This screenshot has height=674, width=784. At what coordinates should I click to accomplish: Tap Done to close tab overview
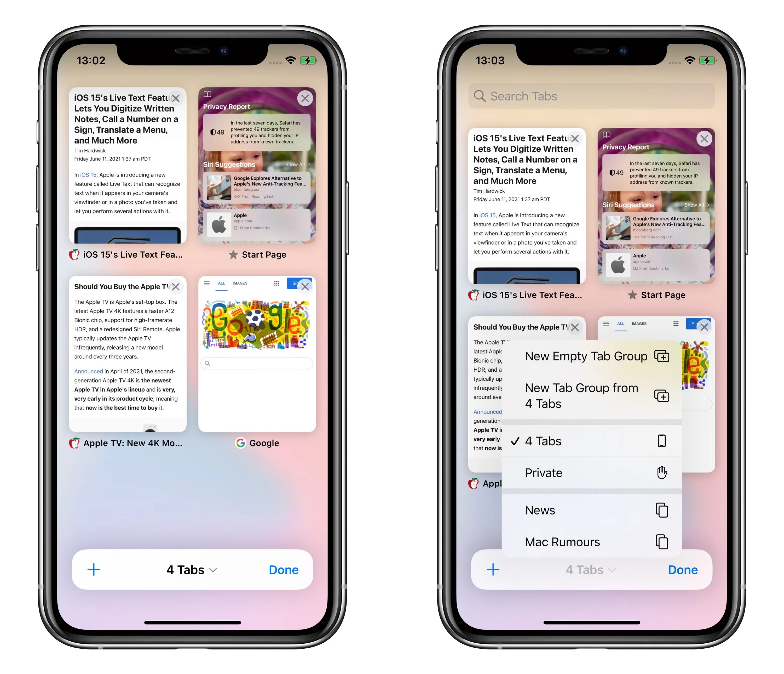point(285,569)
